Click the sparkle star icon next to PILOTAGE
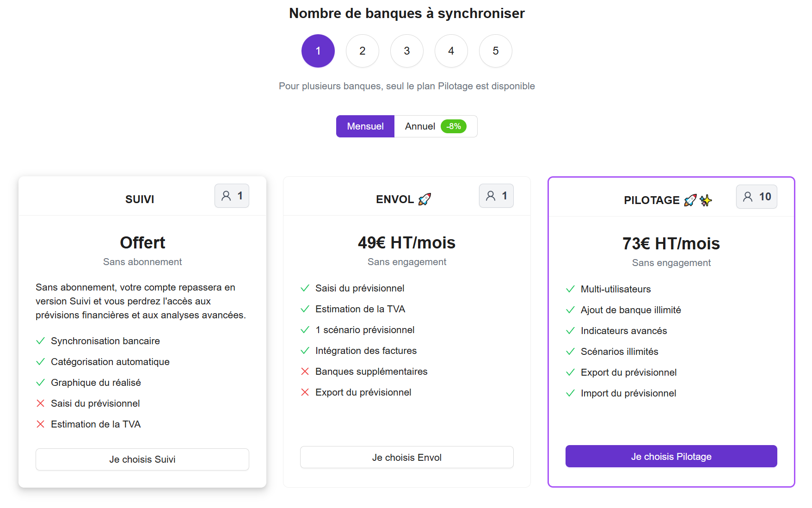This screenshot has width=812, height=508. click(x=706, y=200)
